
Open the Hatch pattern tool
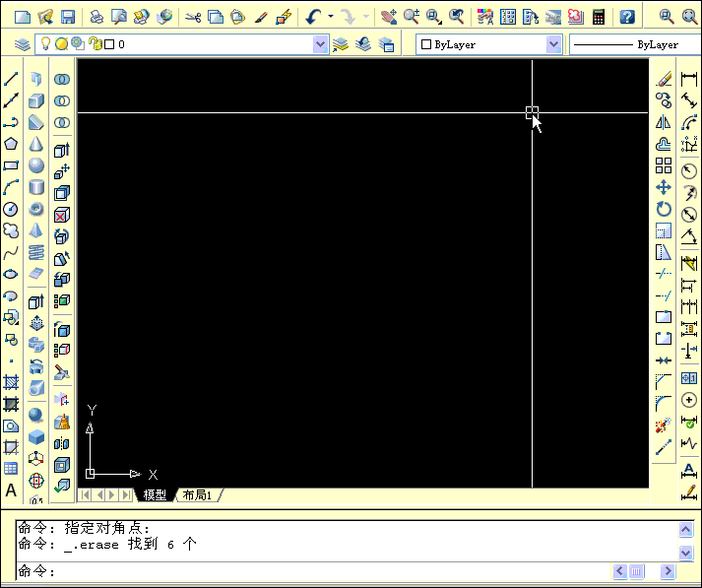tap(11, 382)
